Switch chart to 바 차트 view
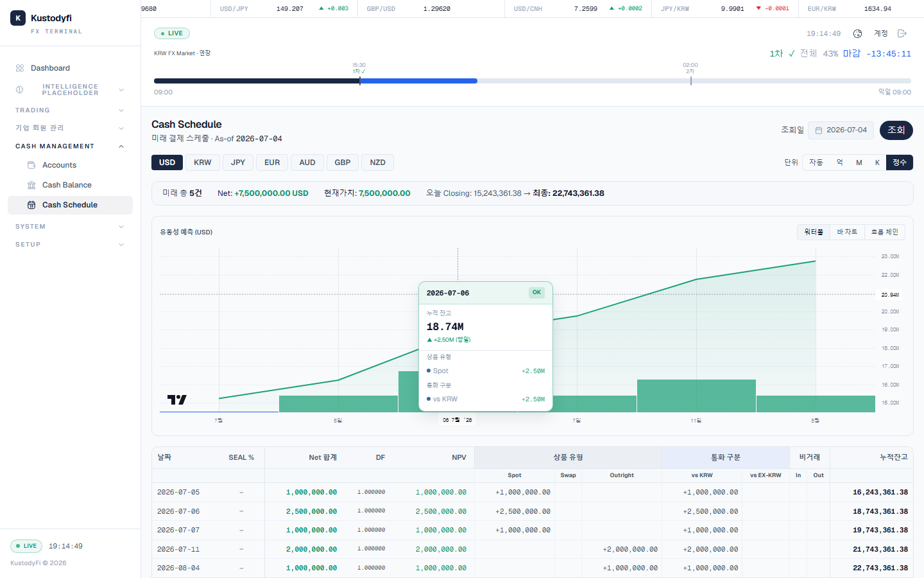Viewport: 924px width, 578px height. tap(847, 232)
